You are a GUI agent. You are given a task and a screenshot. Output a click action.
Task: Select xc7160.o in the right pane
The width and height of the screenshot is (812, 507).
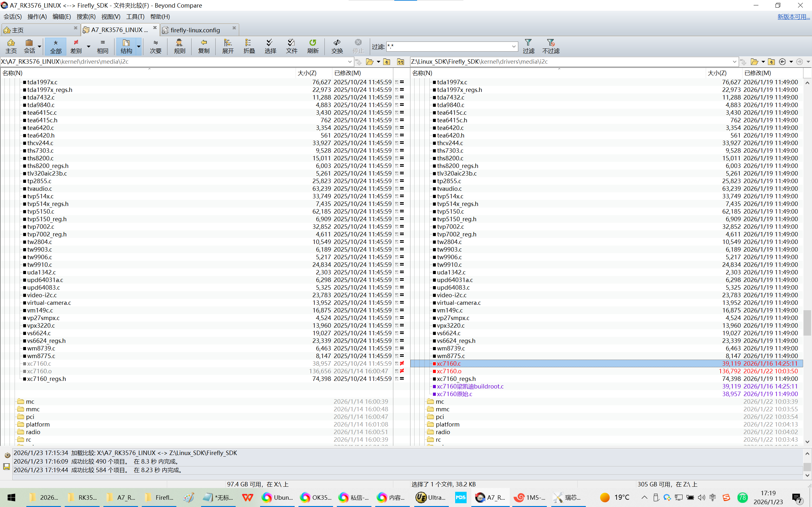[x=449, y=371]
